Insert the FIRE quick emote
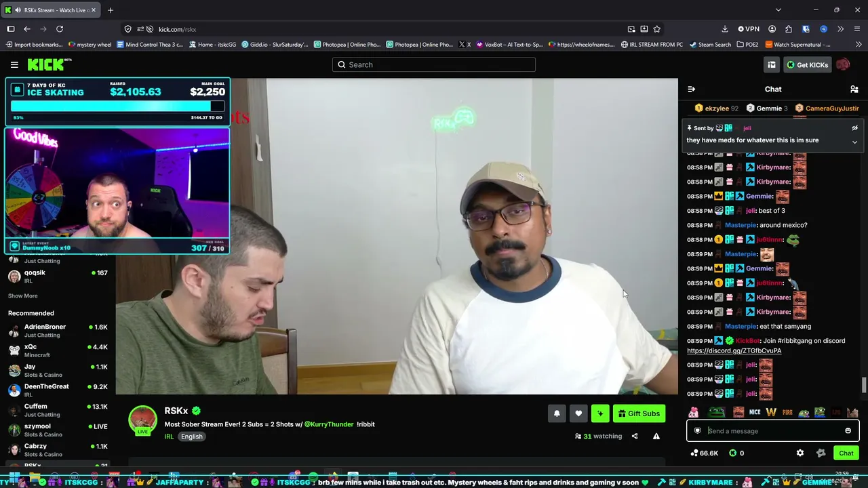Image resolution: width=868 pixels, height=488 pixels. click(x=787, y=412)
